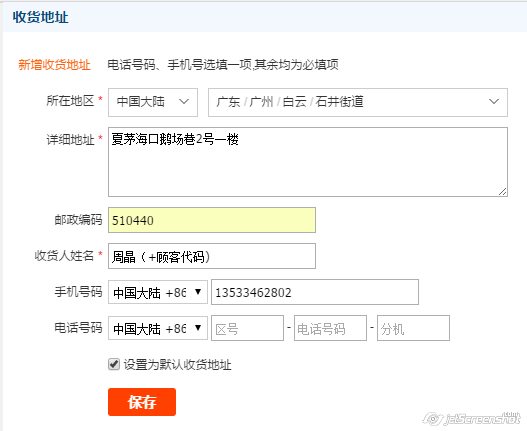Click the chevron arrow on the 广东/广州/白云 selector
This screenshot has height=431, width=527.
pos(493,101)
